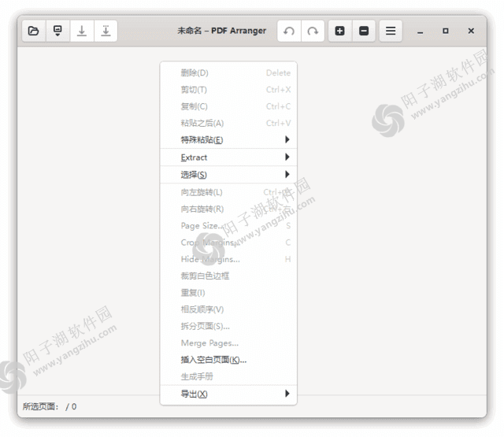504x437 pixels.
Task: Open a file with the folder icon
Action: click(34, 31)
